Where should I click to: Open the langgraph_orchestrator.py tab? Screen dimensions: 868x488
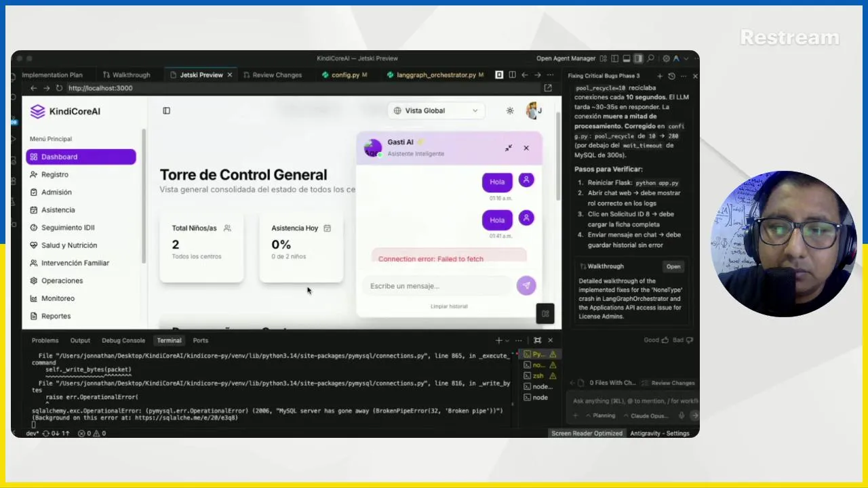tap(435, 75)
